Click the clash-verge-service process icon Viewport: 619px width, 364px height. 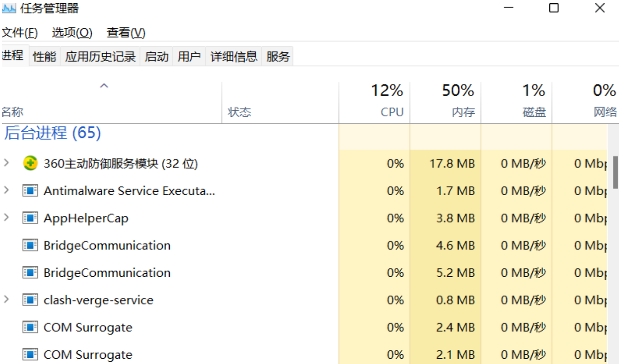coord(30,300)
